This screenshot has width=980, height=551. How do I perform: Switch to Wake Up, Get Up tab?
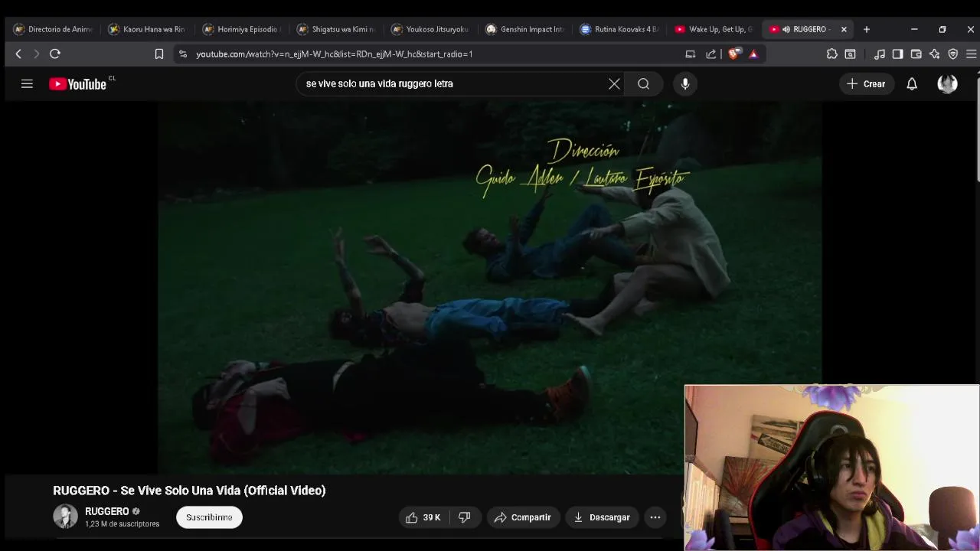[714, 29]
